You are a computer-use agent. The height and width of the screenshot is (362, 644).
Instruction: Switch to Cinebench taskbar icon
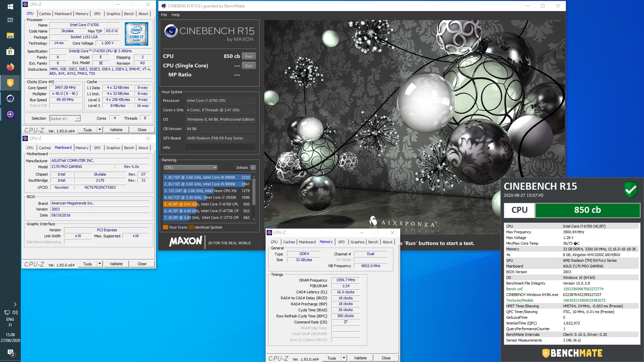(10, 99)
